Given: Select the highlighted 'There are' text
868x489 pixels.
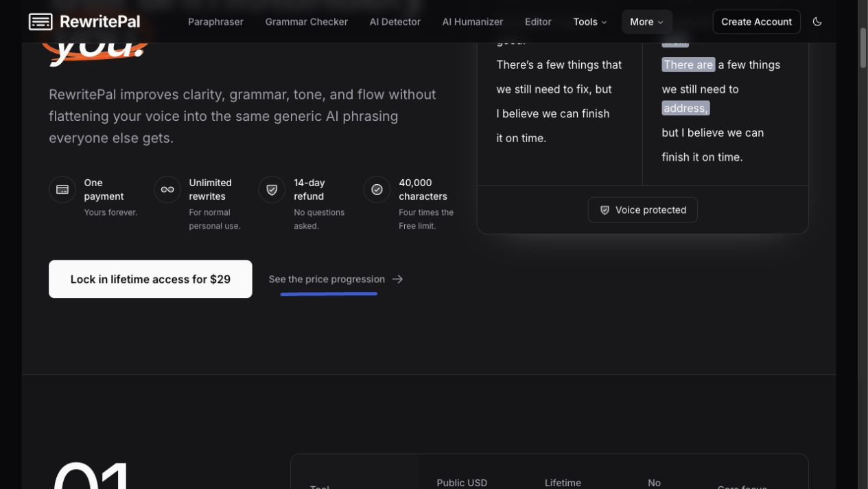Looking at the screenshot, I should pos(688,65).
